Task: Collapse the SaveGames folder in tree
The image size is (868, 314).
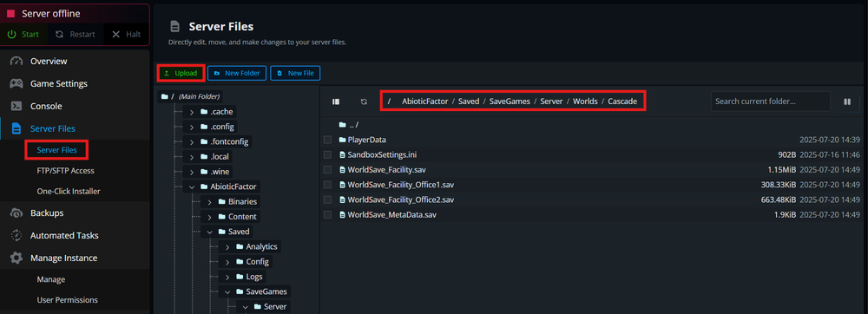Action: [x=227, y=291]
